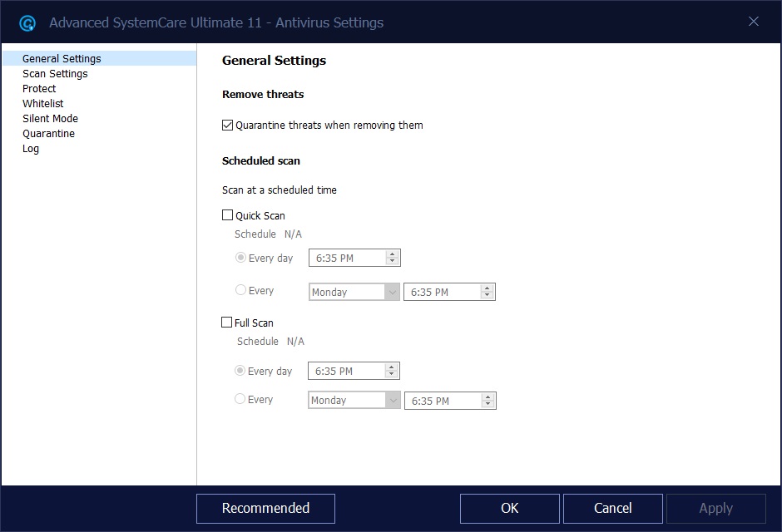
Task: Click the General Settings page heading
Action: 274,61
